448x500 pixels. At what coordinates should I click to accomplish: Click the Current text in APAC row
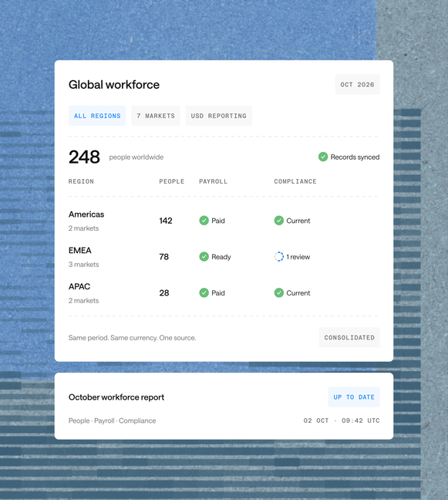(x=298, y=292)
